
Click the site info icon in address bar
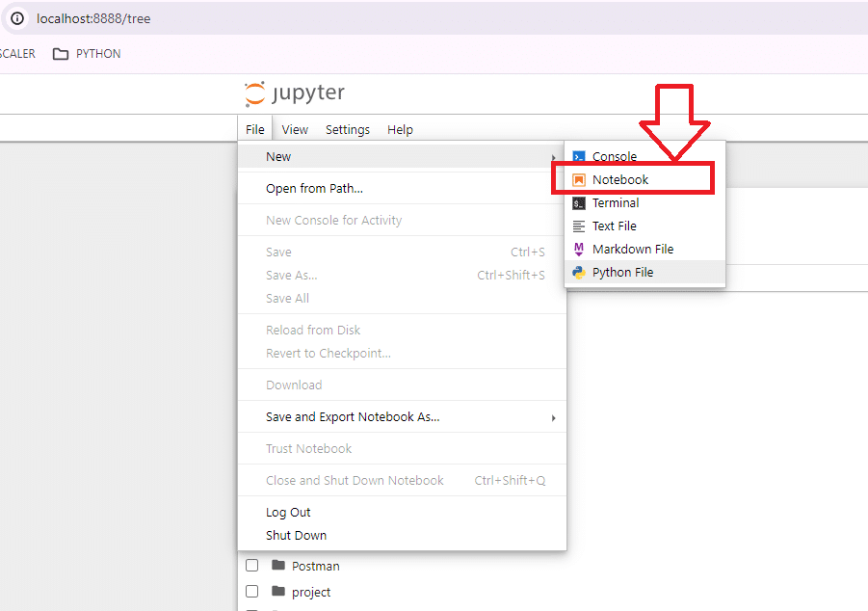coord(17,18)
